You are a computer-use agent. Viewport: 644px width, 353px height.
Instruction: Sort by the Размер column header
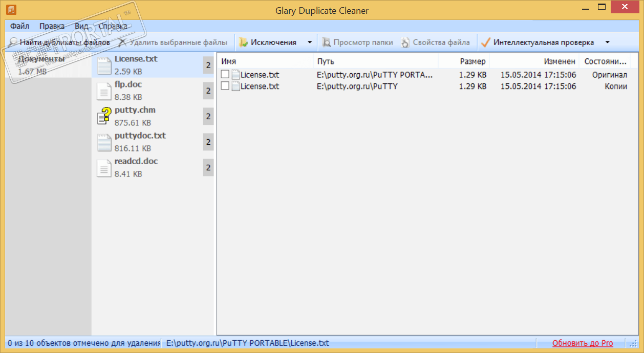[464, 61]
